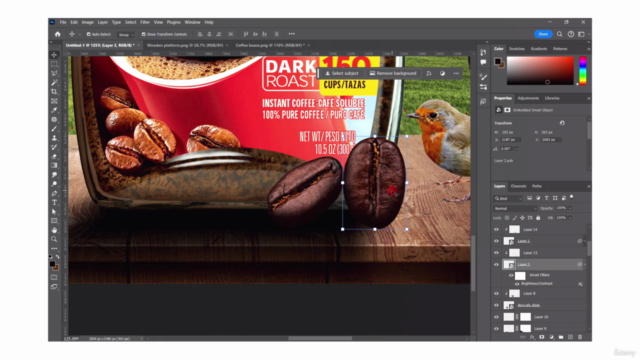Screen dimensions: 640x360
Task: Select the Frame tool
Action: (x=54, y=101)
